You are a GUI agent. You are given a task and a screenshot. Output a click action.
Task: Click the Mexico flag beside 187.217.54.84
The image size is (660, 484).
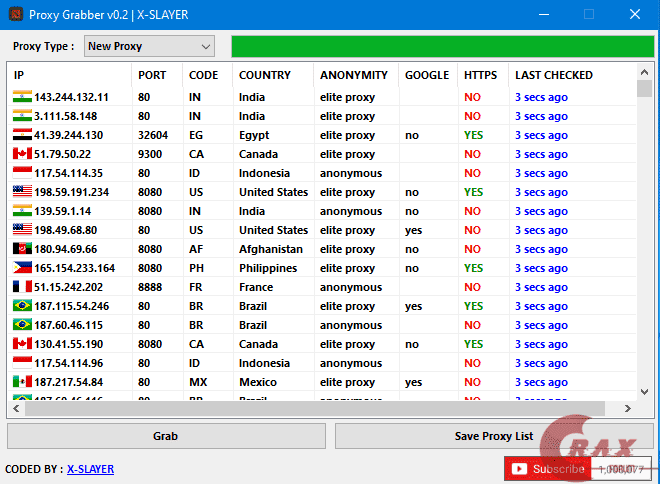[x=22, y=382]
